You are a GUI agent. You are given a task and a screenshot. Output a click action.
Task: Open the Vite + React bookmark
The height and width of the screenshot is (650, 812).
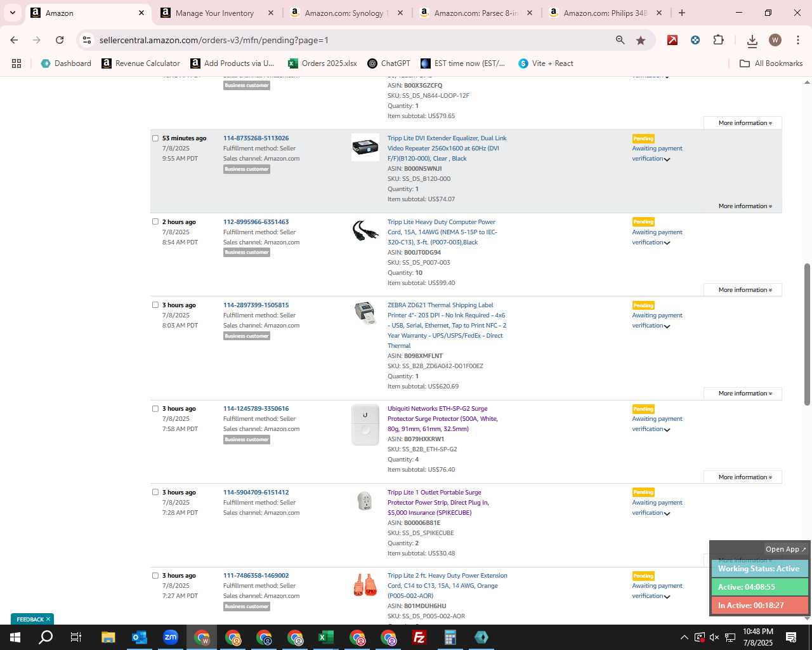[x=546, y=63]
